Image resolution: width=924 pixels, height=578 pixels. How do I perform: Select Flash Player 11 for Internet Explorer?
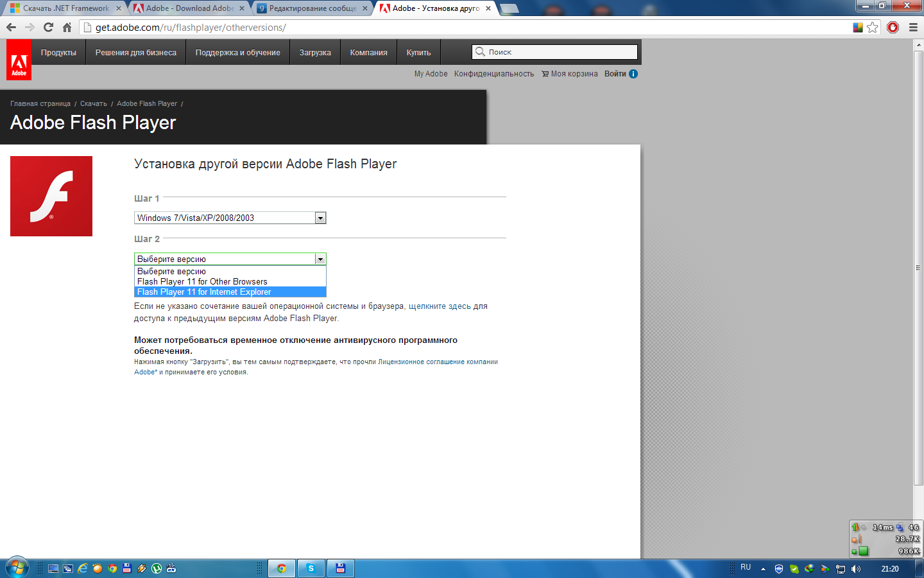[230, 292]
